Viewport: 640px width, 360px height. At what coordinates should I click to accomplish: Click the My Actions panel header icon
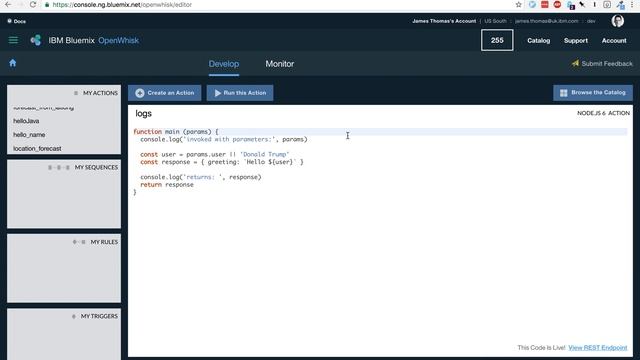click(x=76, y=93)
